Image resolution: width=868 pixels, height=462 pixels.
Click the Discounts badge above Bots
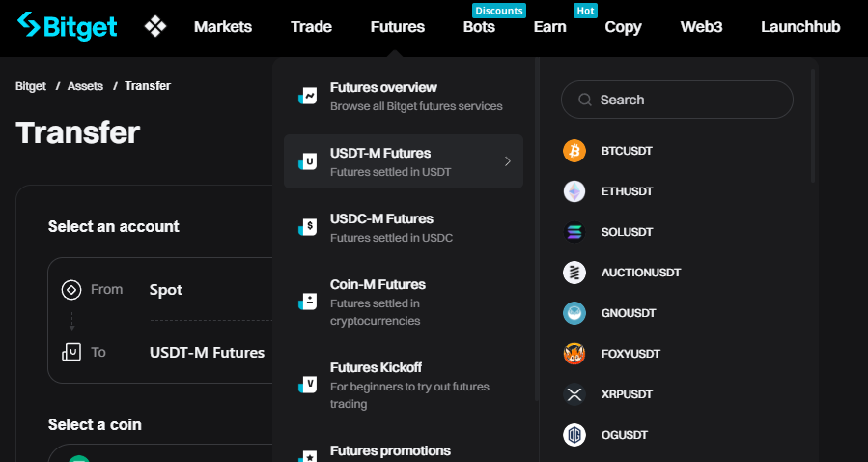[x=499, y=11]
